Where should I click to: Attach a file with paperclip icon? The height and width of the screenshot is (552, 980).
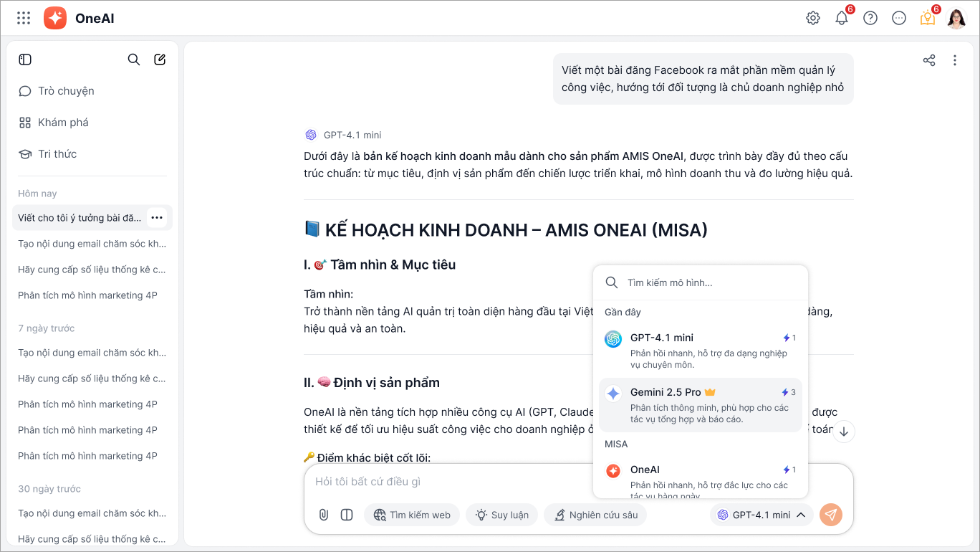tap(324, 515)
